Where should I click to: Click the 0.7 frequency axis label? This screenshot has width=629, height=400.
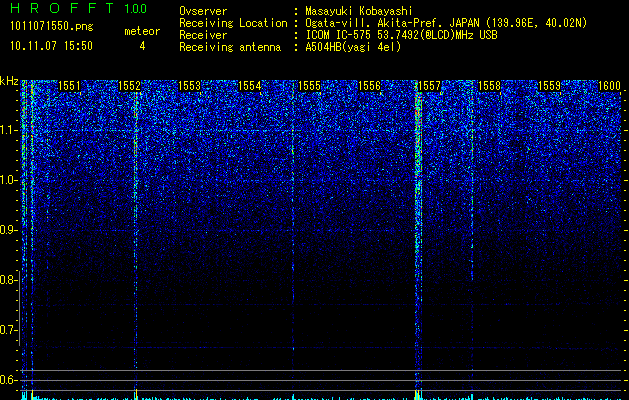point(7,330)
